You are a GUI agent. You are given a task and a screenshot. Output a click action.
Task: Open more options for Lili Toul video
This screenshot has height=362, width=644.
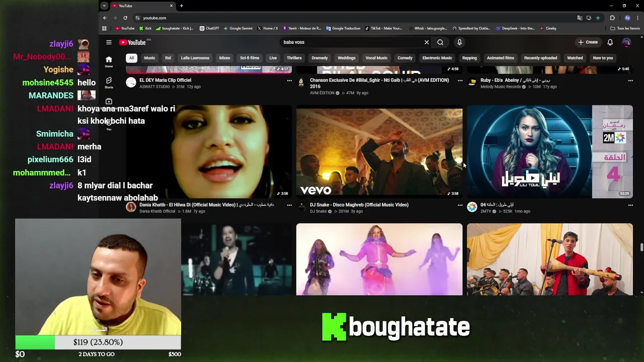(630, 205)
